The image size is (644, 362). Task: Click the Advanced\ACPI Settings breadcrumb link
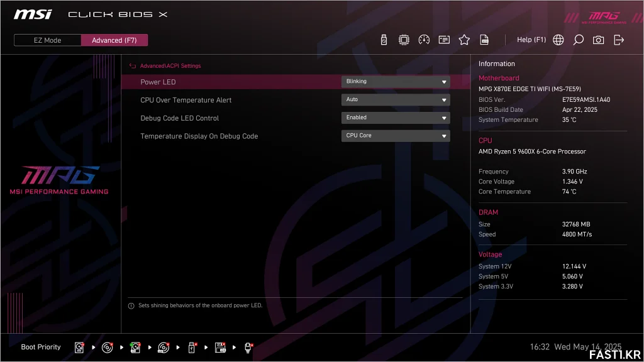(170, 65)
